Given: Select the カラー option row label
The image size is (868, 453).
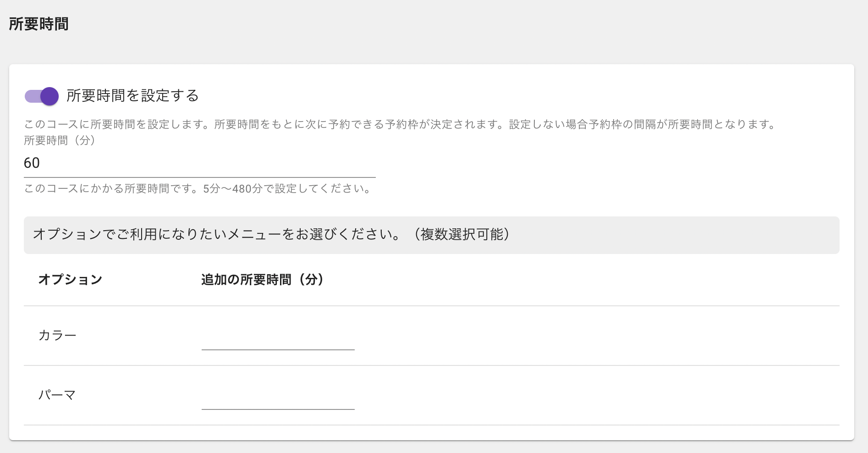Looking at the screenshot, I should coord(57,335).
